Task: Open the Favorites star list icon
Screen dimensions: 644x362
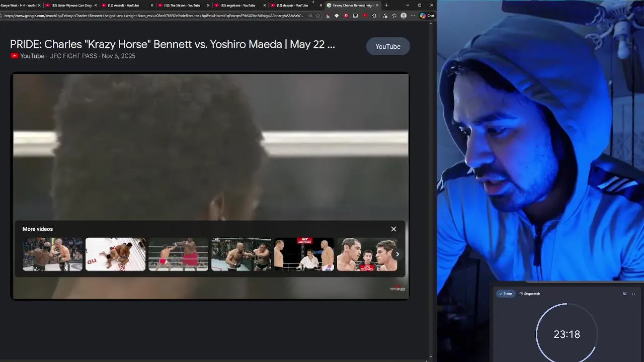Action: tap(394, 16)
